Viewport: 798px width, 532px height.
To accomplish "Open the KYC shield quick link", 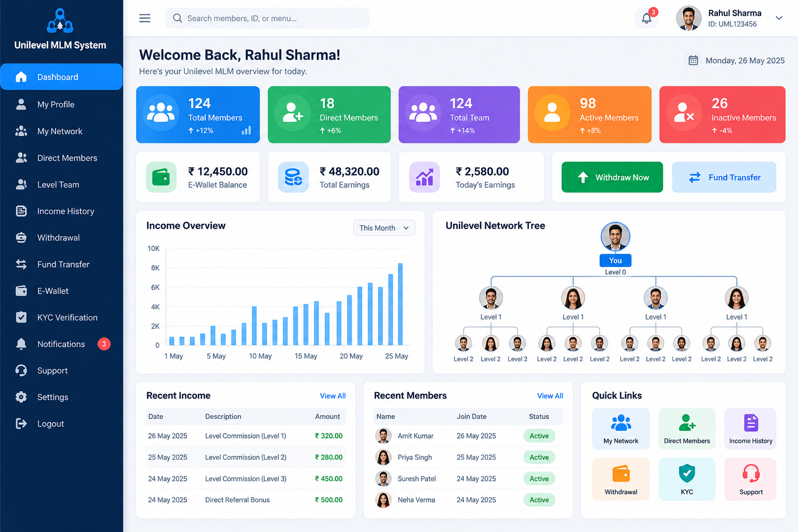I will 687,473.
